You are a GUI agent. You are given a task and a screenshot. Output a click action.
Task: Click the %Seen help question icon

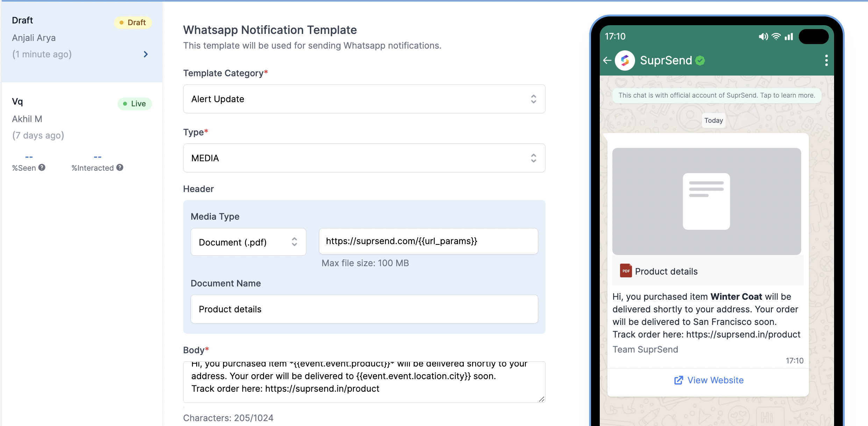pos(42,168)
